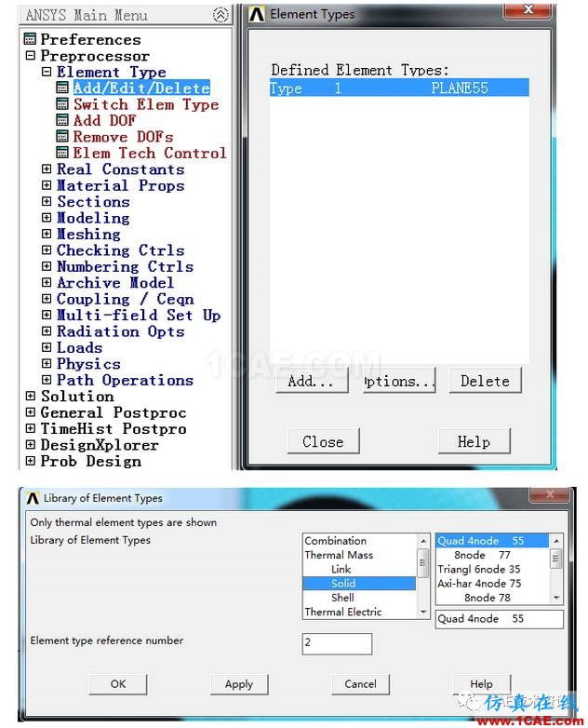Expand the Modeling node
This screenshot has width=588, height=728.
(47, 218)
